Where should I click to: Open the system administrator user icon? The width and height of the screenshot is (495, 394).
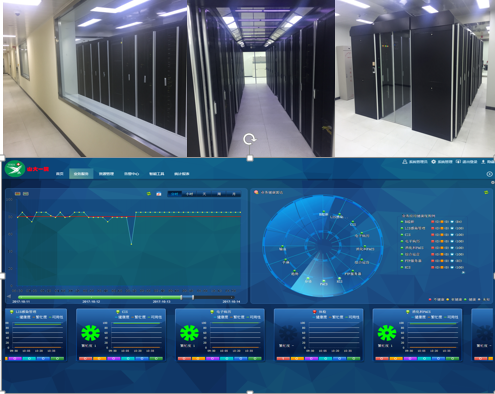pos(405,162)
